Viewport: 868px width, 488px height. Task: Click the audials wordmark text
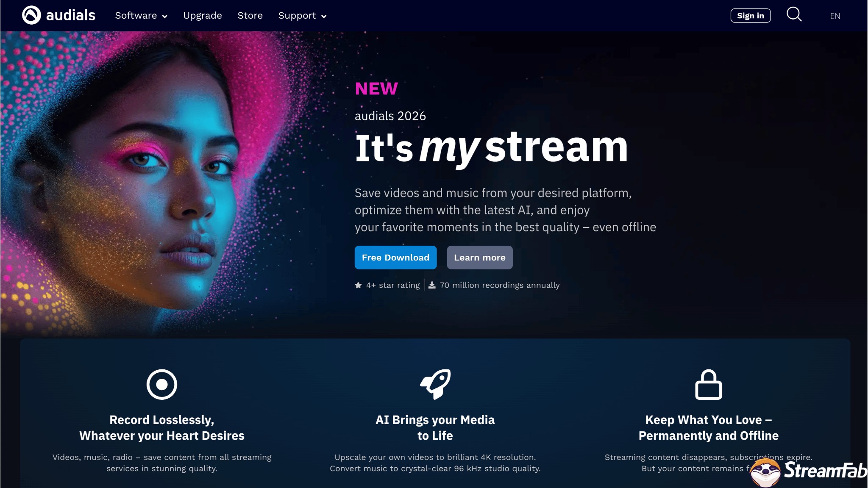(70, 16)
